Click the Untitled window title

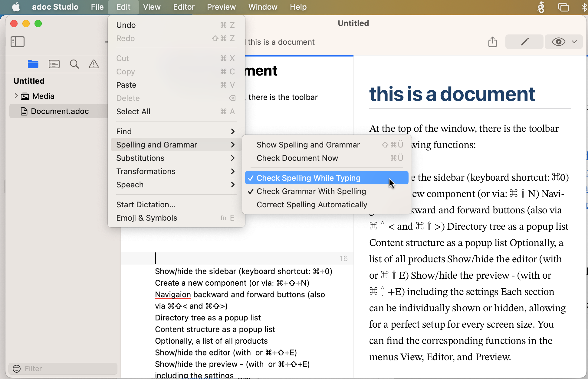point(353,23)
